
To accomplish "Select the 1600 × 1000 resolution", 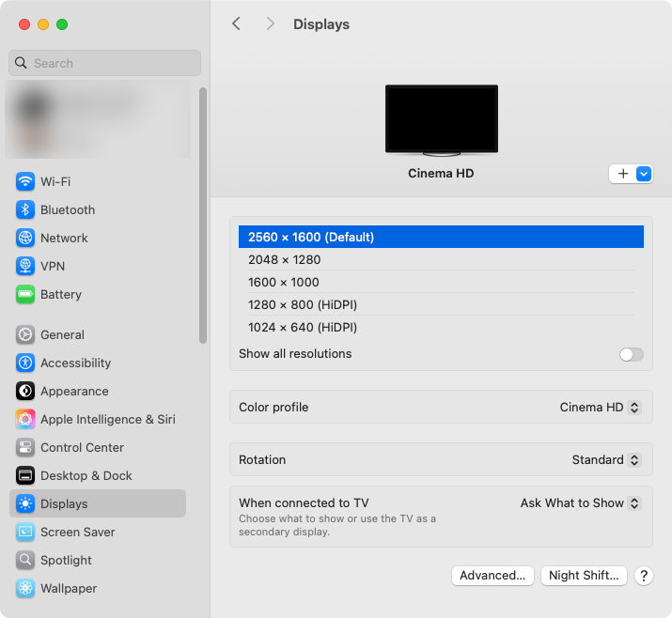I will [x=441, y=283].
